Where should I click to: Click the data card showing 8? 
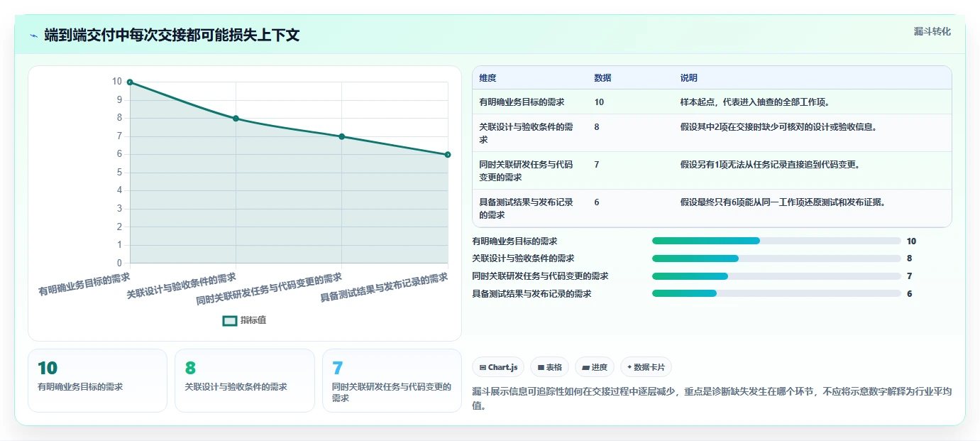(245, 380)
